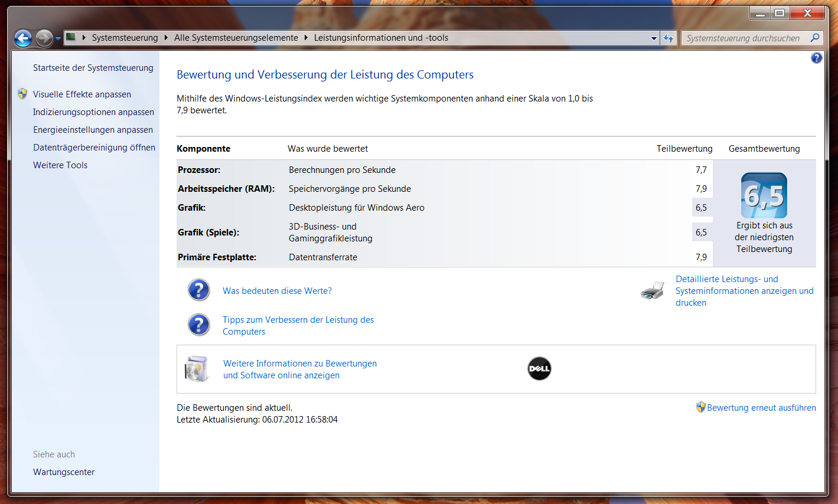This screenshot has width=838, height=504.
Task: Click the blue help question mark icon
Action: point(816,58)
